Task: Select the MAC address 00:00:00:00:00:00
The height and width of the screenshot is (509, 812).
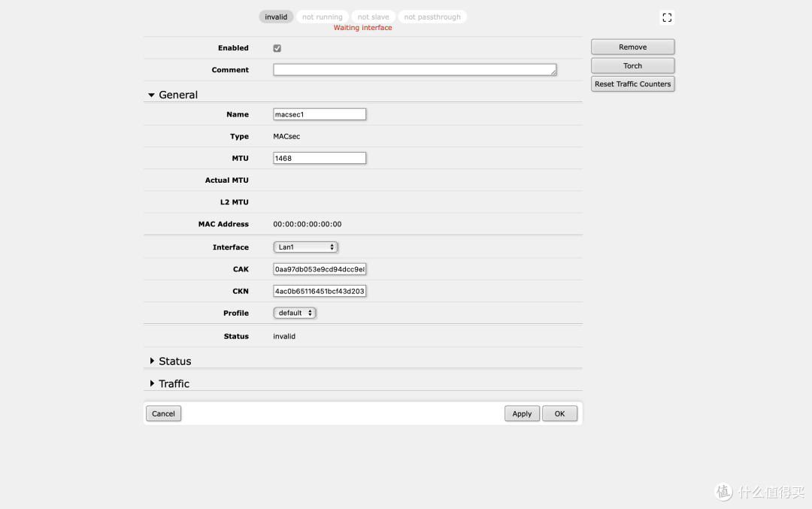Action: click(x=307, y=224)
